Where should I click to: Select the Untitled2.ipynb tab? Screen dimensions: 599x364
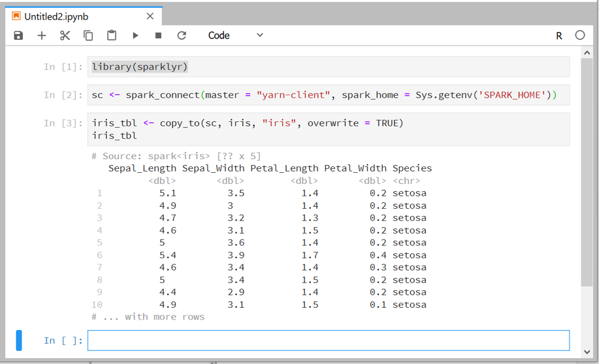[x=56, y=16]
